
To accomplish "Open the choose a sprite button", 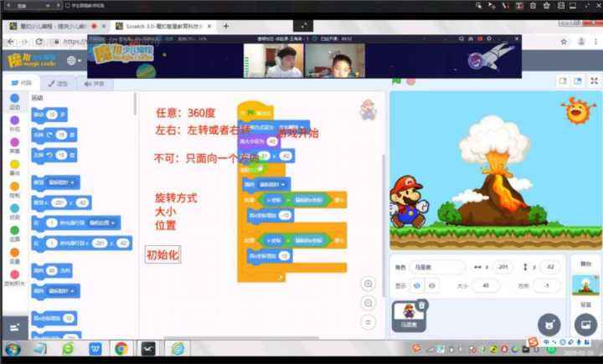I will point(549,325).
